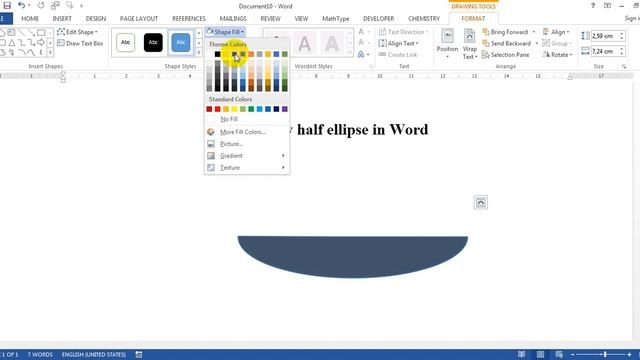Switch to Web Layout view in status bar
This screenshot has width=640, height=360.
pyautogui.click(x=559, y=354)
